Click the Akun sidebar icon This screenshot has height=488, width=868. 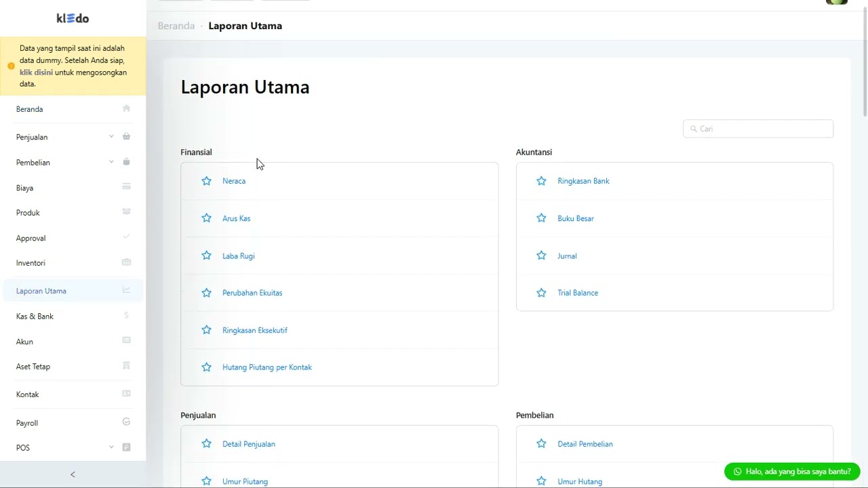[126, 340]
